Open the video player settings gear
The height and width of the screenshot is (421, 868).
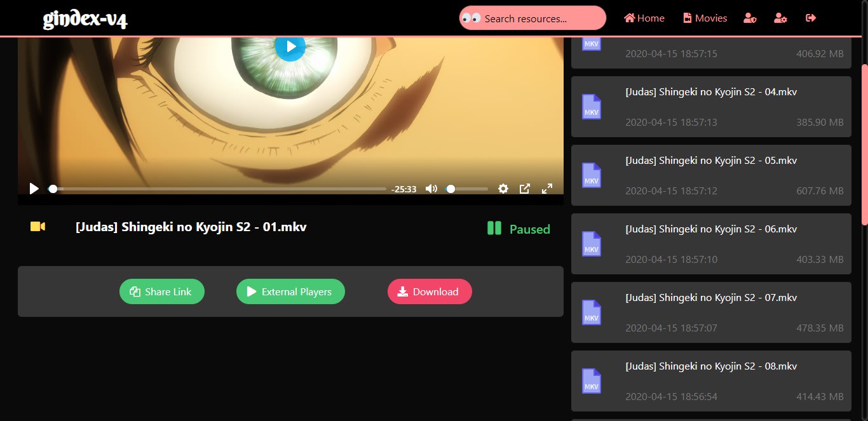[x=503, y=189]
